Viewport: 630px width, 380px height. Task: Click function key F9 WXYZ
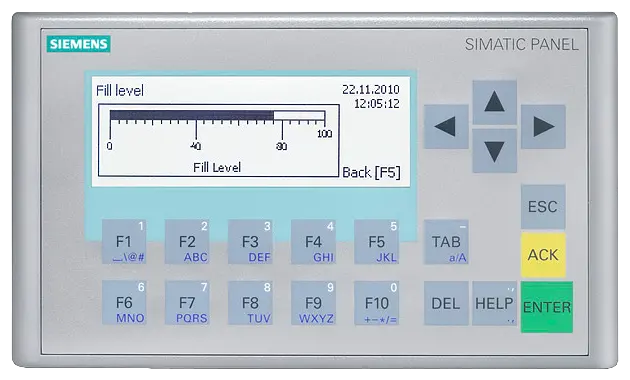click(x=313, y=303)
